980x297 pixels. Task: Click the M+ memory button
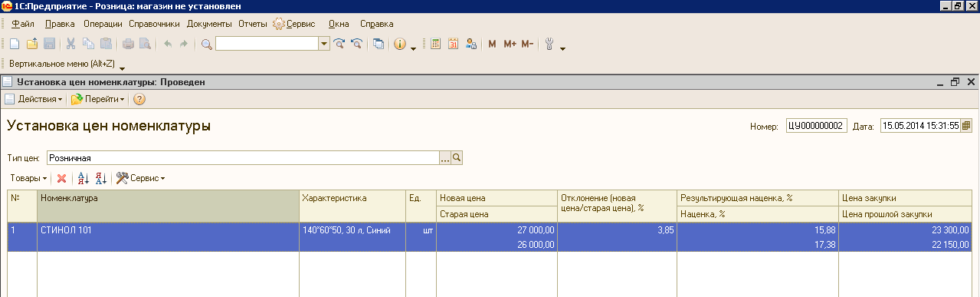pos(510,44)
